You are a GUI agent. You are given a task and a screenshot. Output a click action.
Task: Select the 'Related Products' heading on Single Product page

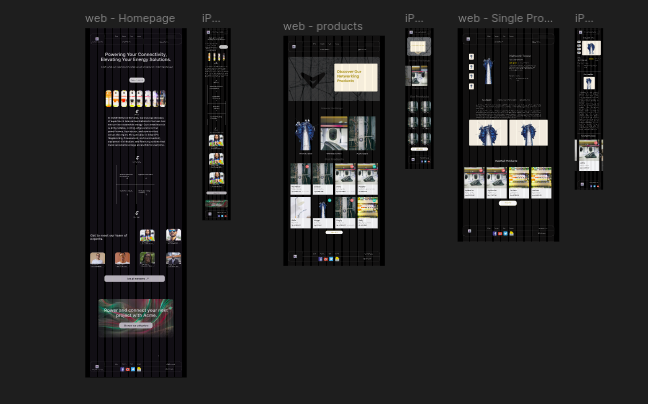pos(506,161)
